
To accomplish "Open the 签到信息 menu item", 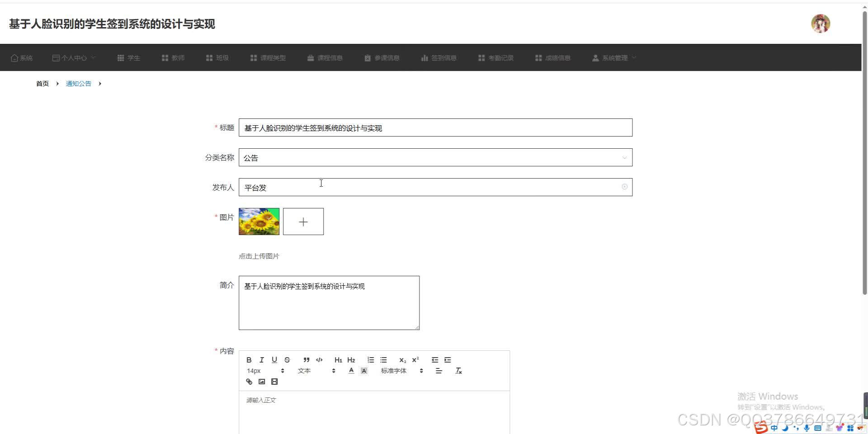I will coord(439,58).
